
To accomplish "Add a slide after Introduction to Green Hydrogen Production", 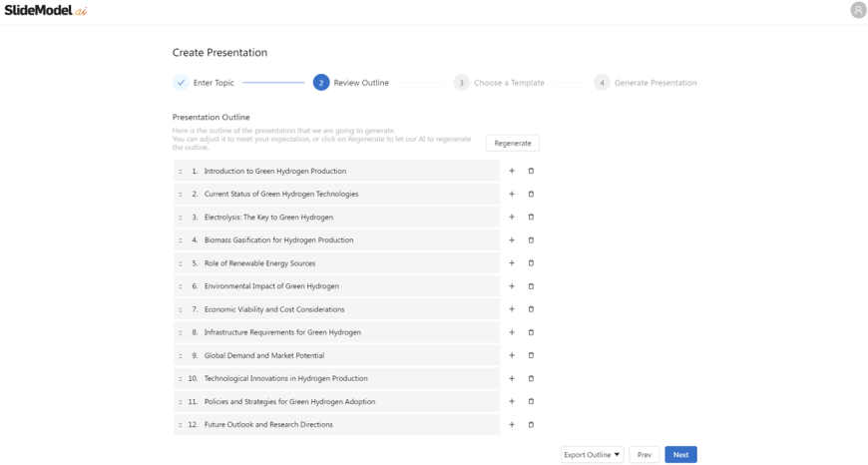I will point(512,171).
